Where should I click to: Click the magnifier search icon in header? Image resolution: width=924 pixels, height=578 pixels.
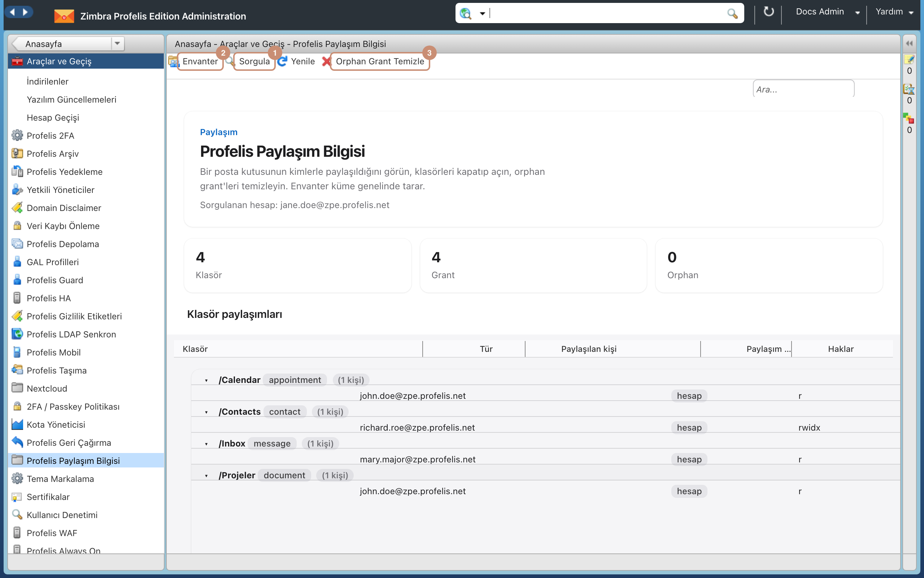732,13
